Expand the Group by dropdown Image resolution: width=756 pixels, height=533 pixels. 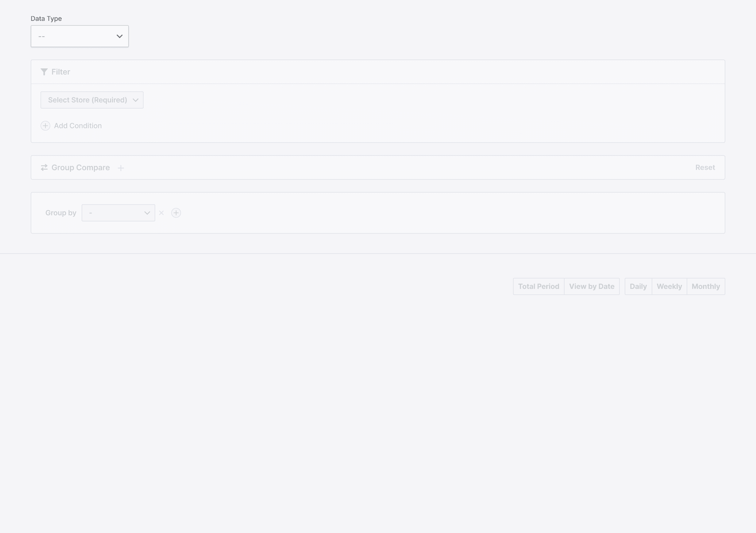[118, 213]
